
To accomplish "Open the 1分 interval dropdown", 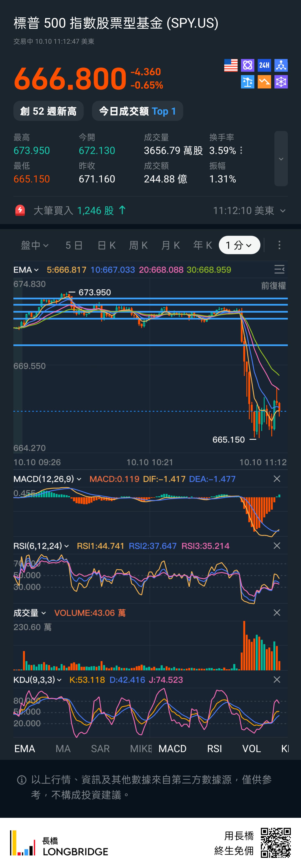I will 239,245.
